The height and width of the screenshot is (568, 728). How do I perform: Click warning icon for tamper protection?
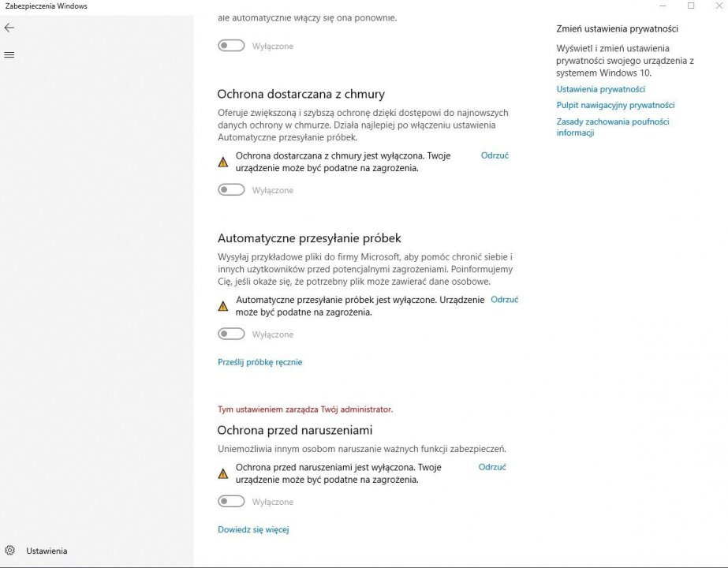(223, 473)
